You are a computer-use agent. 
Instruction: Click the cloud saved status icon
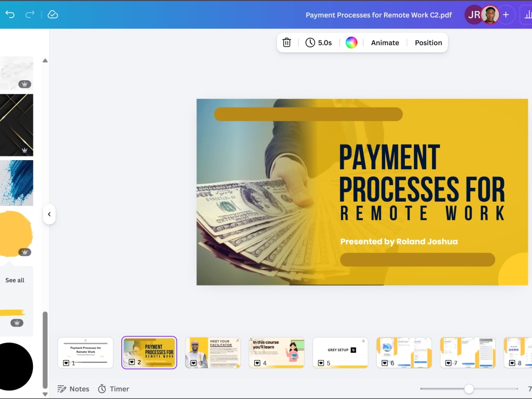[x=53, y=14]
